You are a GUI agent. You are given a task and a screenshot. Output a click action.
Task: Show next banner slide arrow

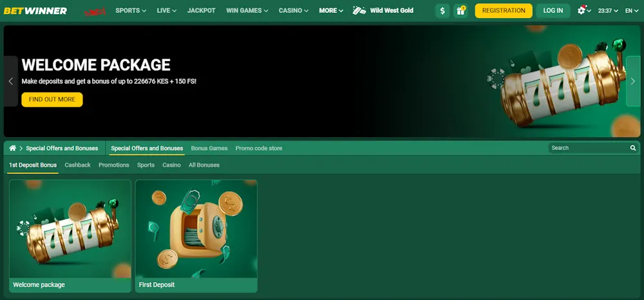(633, 81)
